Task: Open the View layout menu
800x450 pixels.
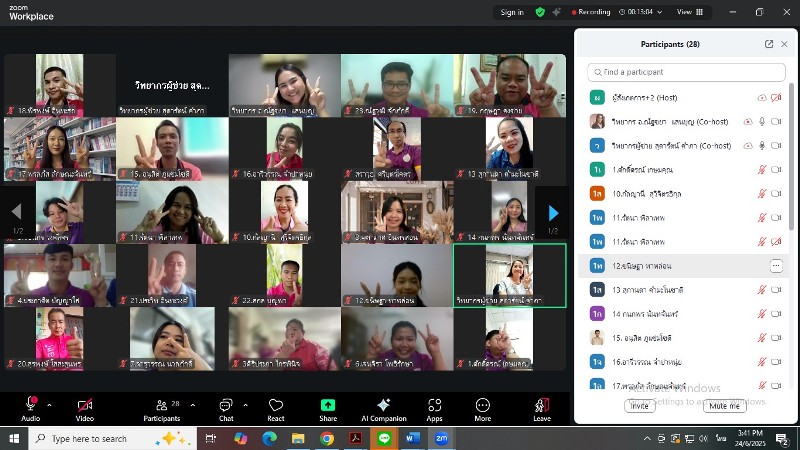Action: click(x=690, y=12)
